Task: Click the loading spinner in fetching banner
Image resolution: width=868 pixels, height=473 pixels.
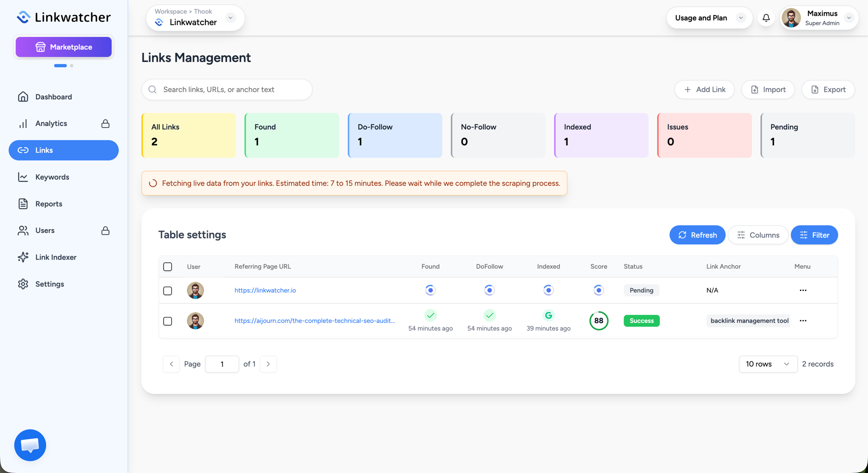Action: (153, 183)
